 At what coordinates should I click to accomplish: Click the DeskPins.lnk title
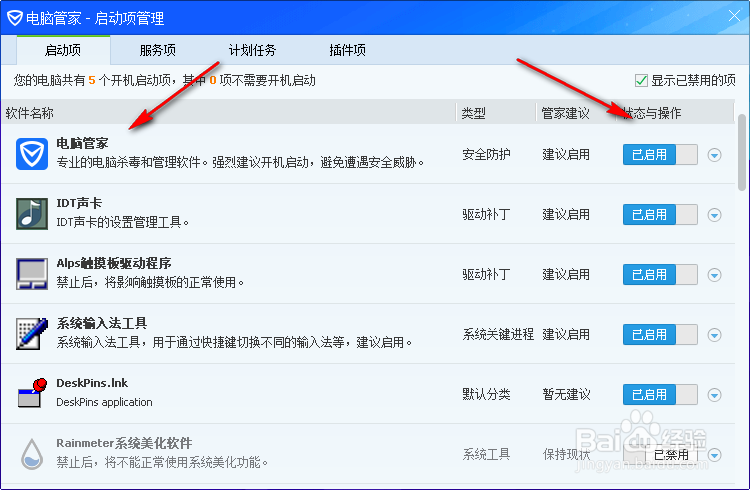pyautogui.click(x=92, y=383)
